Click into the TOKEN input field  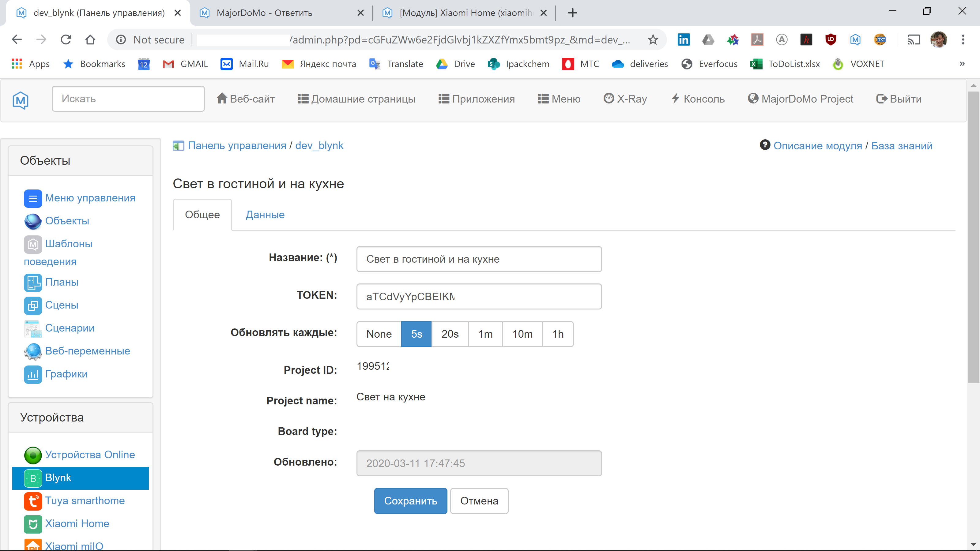(479, 297)
